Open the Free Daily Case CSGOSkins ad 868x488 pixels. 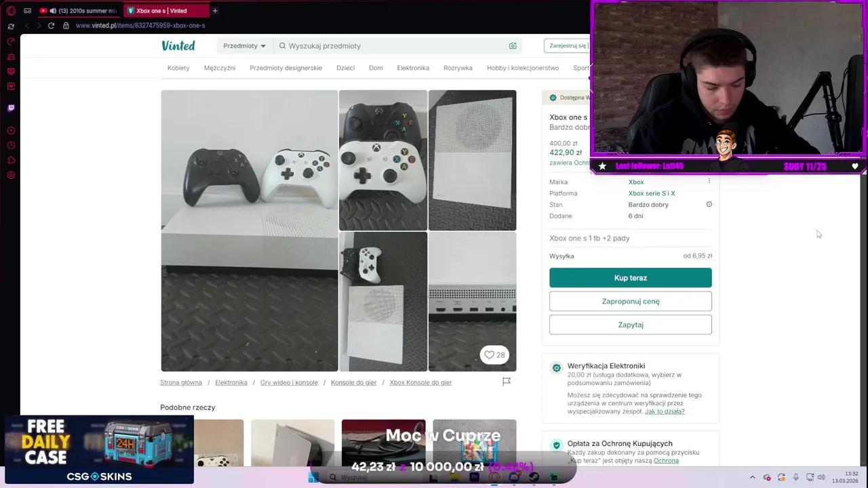(x=99, y=450)
